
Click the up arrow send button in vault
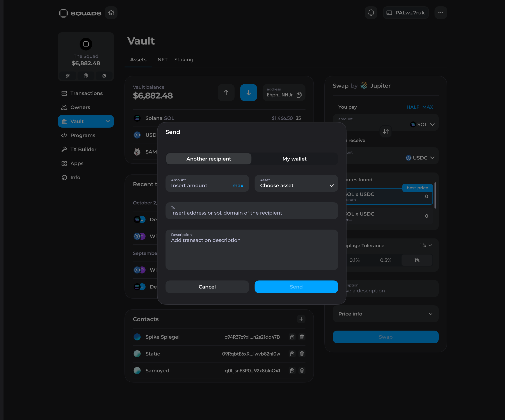(x=226, y=93)
